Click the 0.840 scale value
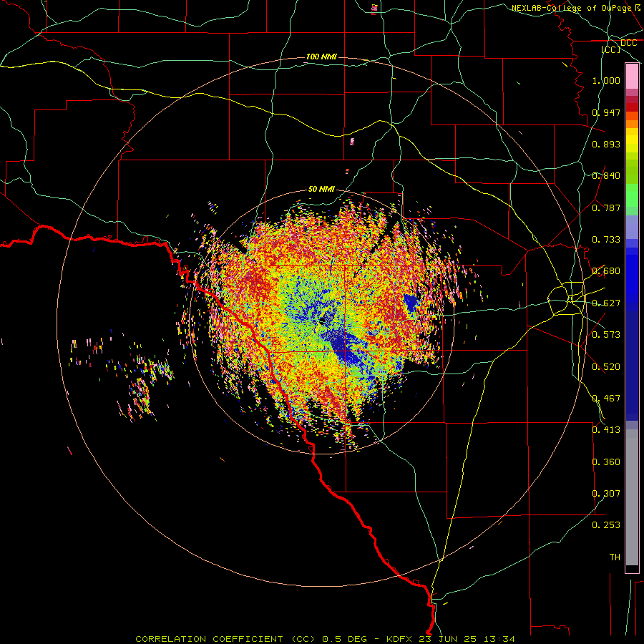644x644 pixels. (606, 176)
